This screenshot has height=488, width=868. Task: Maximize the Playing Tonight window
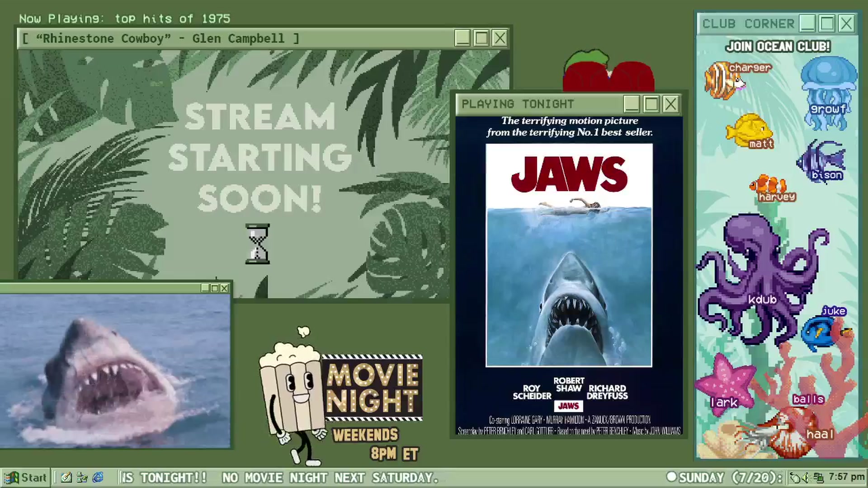(651, 104)
